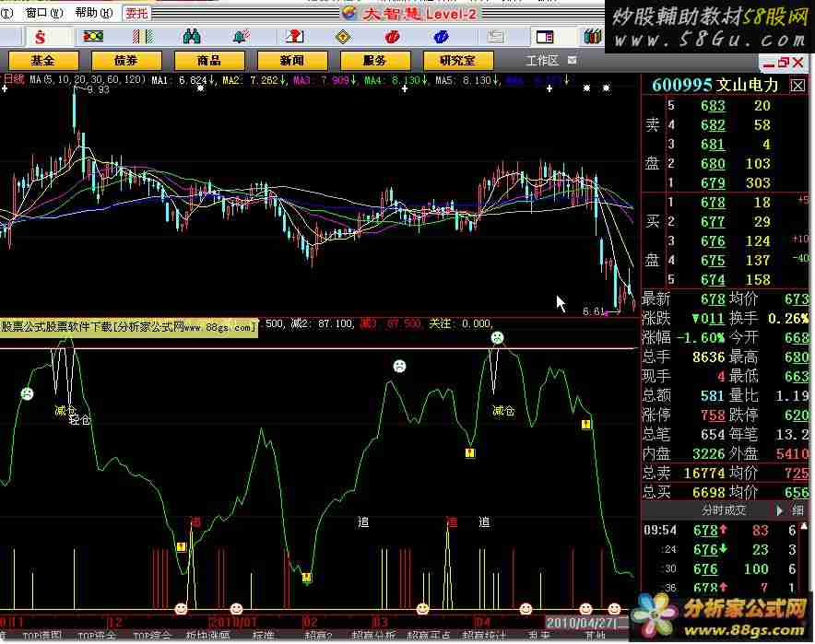The height and width of the screenshot is (644, 815).
Task: Click the red question mark flag icon
Action: coord(294,36)
